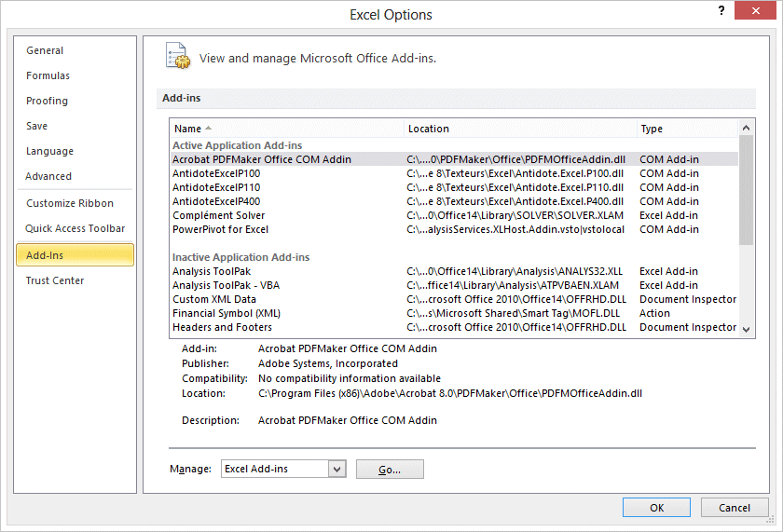This screenshot has height=532, width=783.
Task: Select the Complément Solver add-in
Action: pyautogui.click(x=453, y=215)
